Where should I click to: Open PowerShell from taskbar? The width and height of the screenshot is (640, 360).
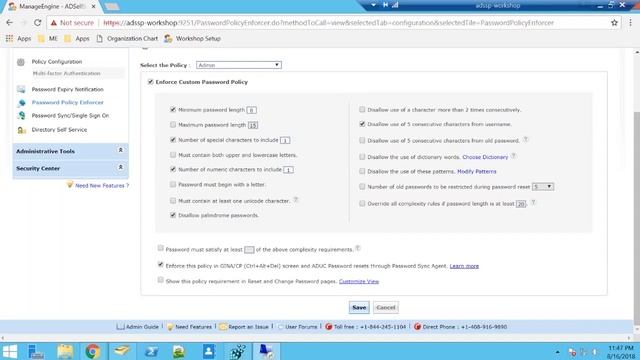point(151,351)
